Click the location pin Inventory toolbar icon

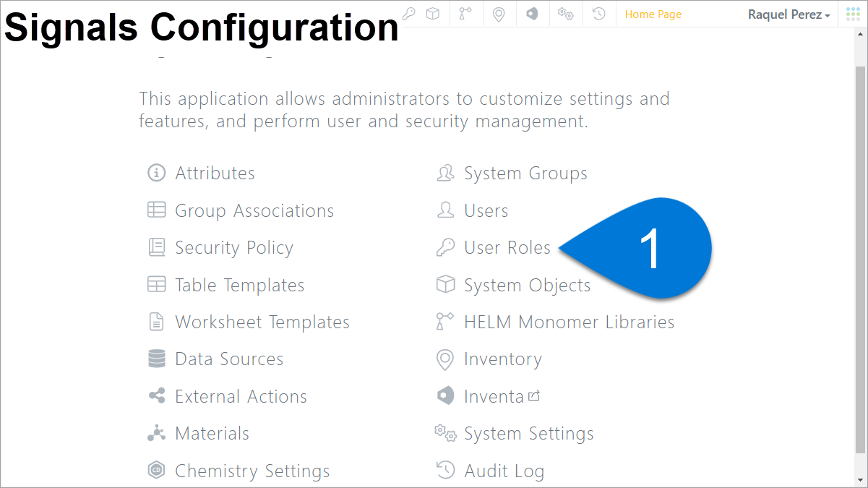pyautogui.click(x=499, y=14)
